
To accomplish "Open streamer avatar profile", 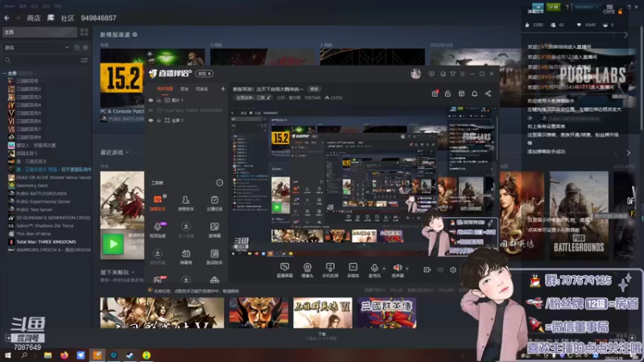I will (x=415, y=74).
